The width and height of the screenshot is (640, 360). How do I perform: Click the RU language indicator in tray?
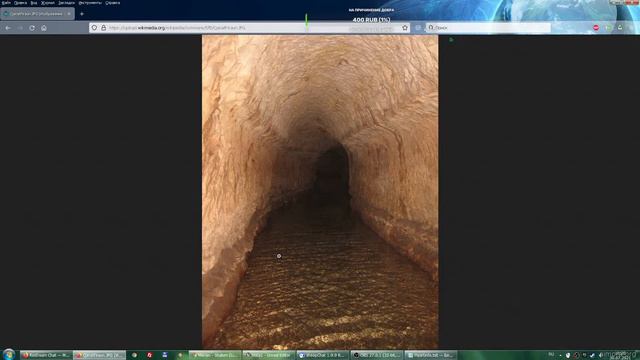551,354
